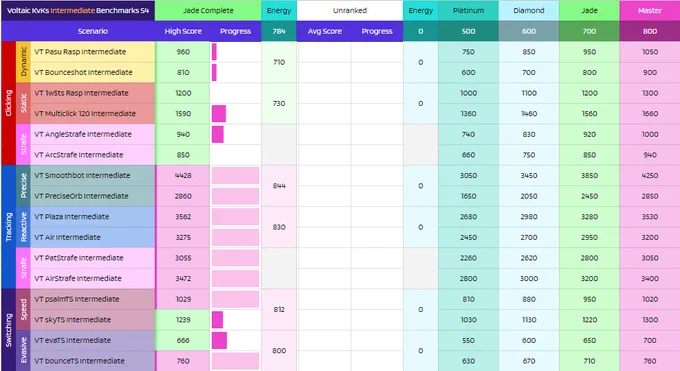This screenshot has width=680, height=371.
Task: Select the Platinum rank column header
Action: 468,10
